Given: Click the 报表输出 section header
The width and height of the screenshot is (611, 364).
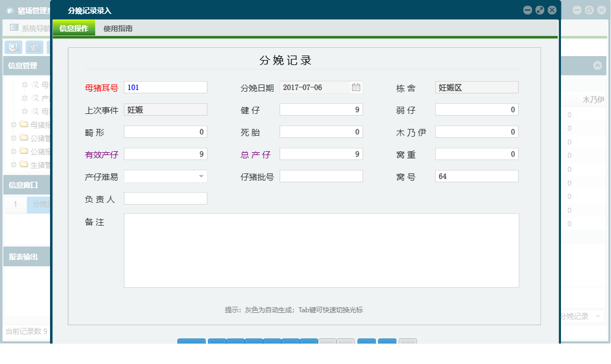Looking at the screenshot, I should pos(22,256).
